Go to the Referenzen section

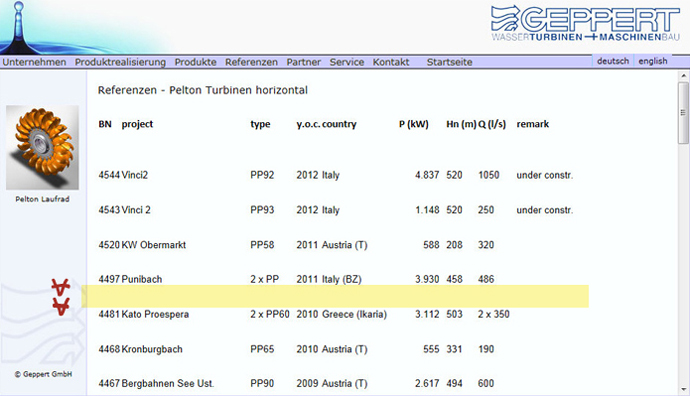[x=251, y=62]
